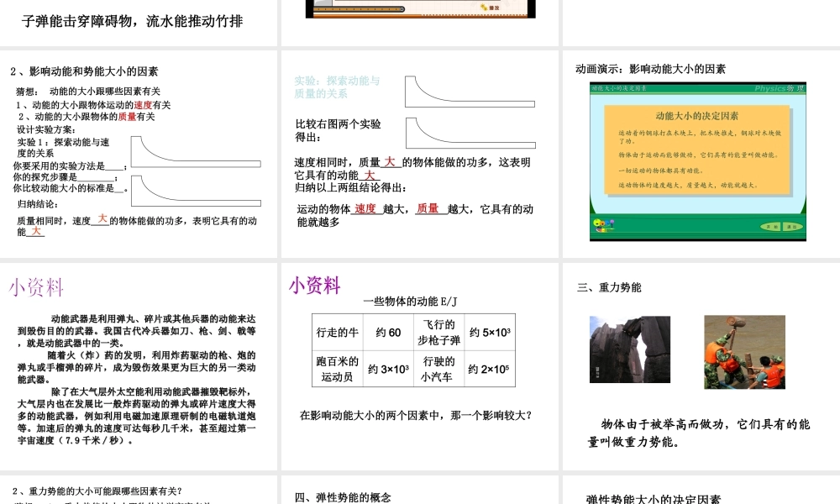Open the slide 重力势能的大小可能跟哪些因素有关
The height and width of the screenshot is (504, 840).
tap(139, 490)
